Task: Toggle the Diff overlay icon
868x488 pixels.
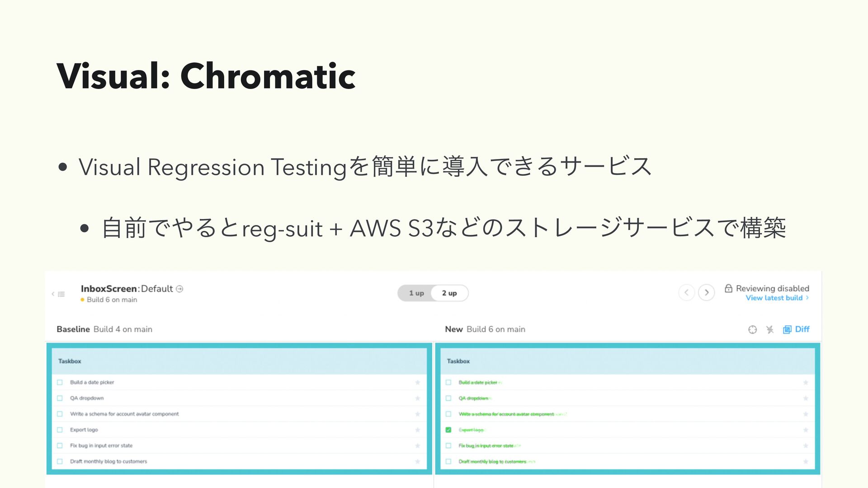Action: pos(787,329)
